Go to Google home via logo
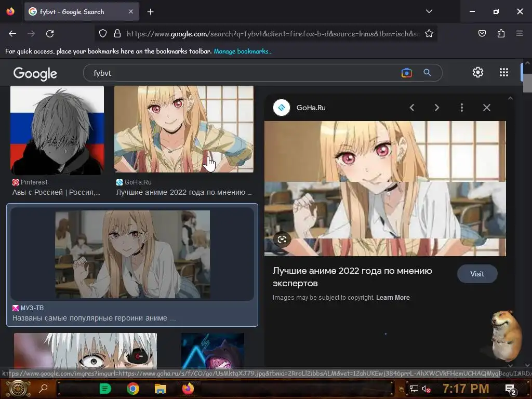The width and height of the screenshot is (532, 399). coord(35,73)
